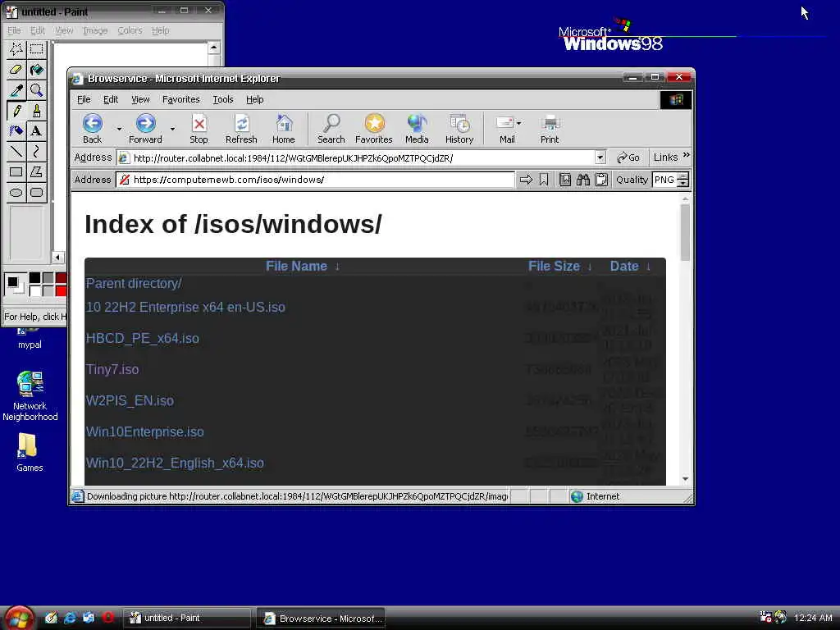Pick the bright red color swatch in Paint
This screenshot has height=630, width=840.
(61, 291)
